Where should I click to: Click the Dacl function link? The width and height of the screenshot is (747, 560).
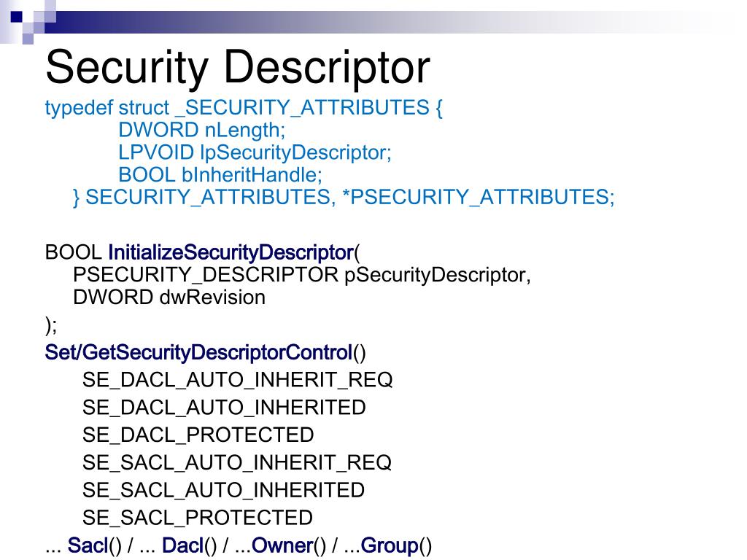[x=182, y=545]
